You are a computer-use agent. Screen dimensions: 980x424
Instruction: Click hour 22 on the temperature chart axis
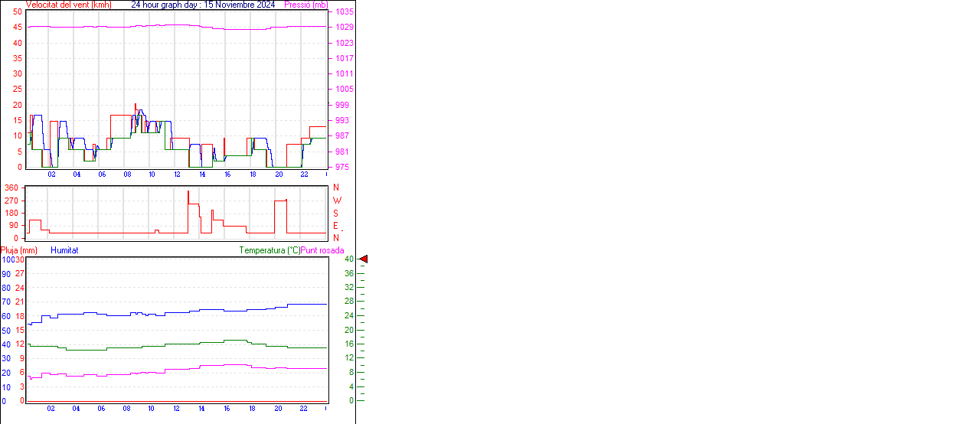click(303, 409)
